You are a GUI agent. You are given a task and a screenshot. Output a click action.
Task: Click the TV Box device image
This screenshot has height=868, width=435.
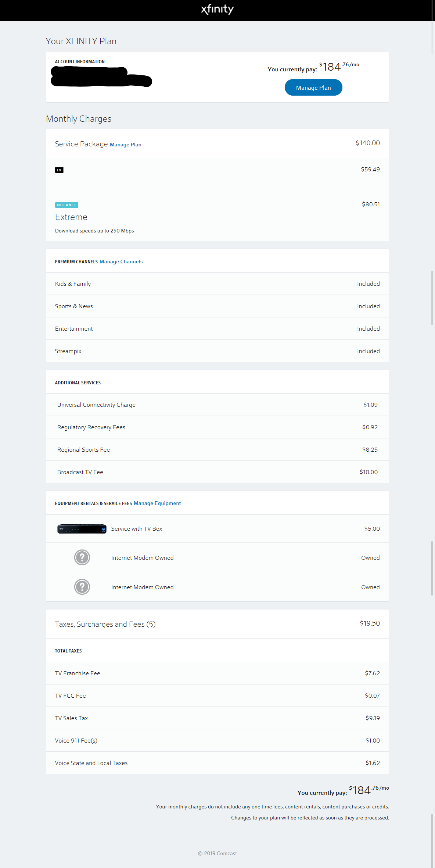[x=82, y=529]
